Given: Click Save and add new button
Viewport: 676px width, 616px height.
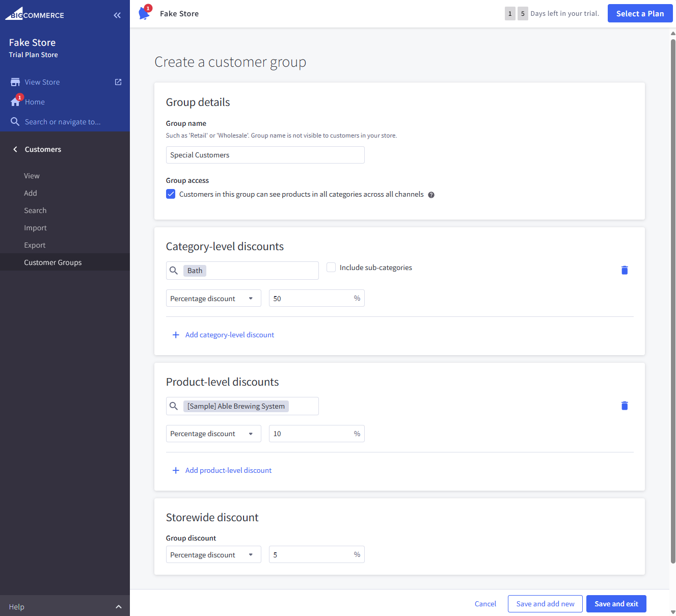Looking at the screenshot, I should click(545, 604).
